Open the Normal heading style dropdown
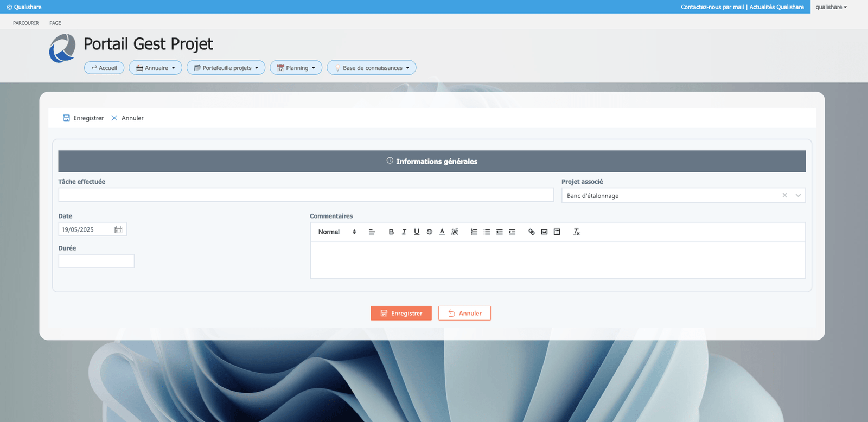 tap(337, 232)
